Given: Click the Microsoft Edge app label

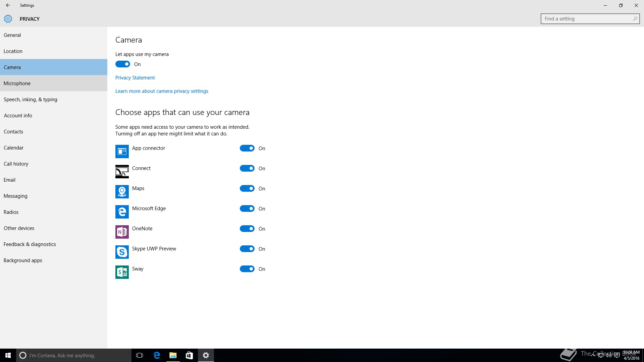Looking at the screenshot, I should click(x=149, y=208).
